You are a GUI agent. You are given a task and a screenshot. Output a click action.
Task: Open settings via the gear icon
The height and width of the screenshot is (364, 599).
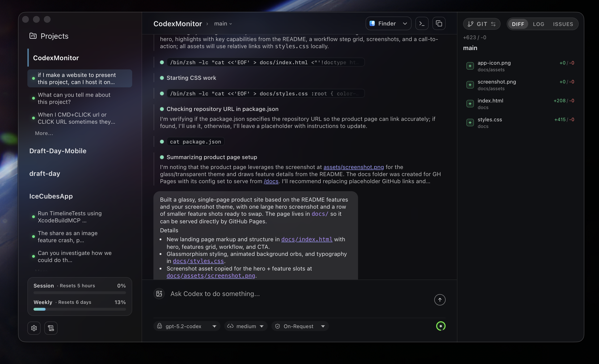(x=34, y=328)
